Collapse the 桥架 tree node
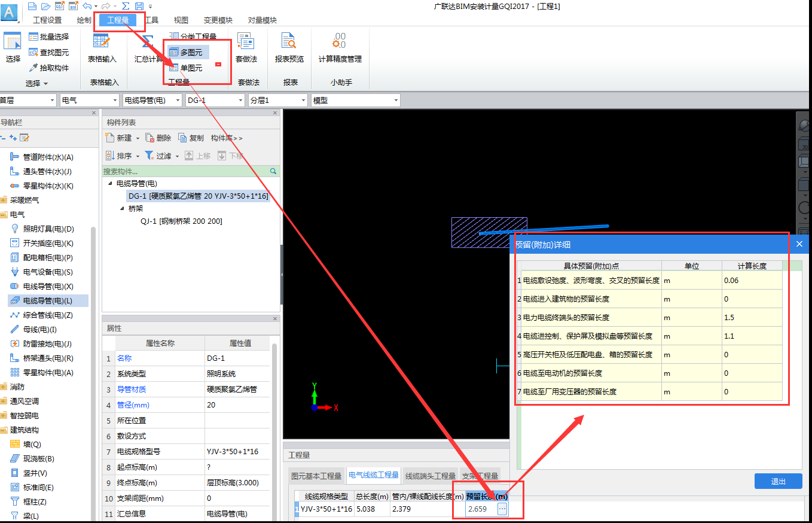Image resolution: width=812 pixels, height=523 pixels. click(123, 209)
